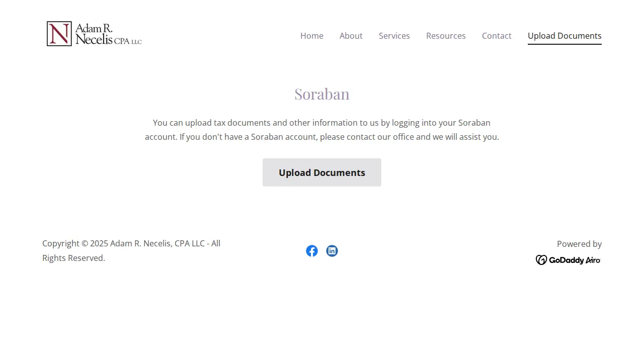This screenshot has width=644, height=362.
Task: Select Services in the navigation bar
Action: 394,36
